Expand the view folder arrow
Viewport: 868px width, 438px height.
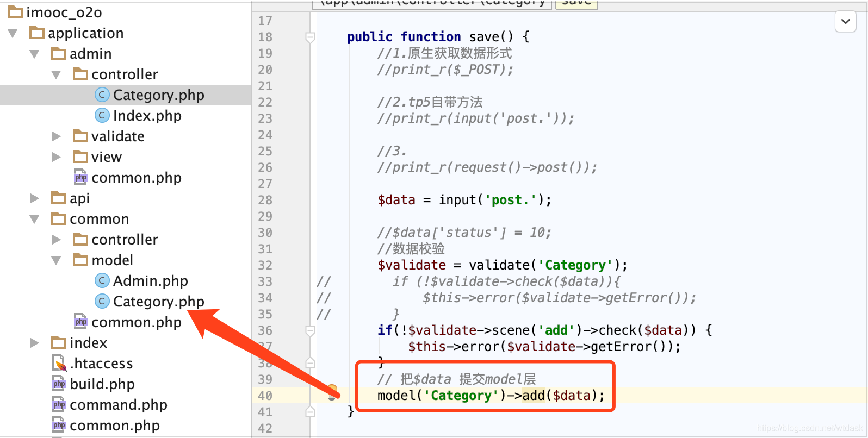pos(57,157)
